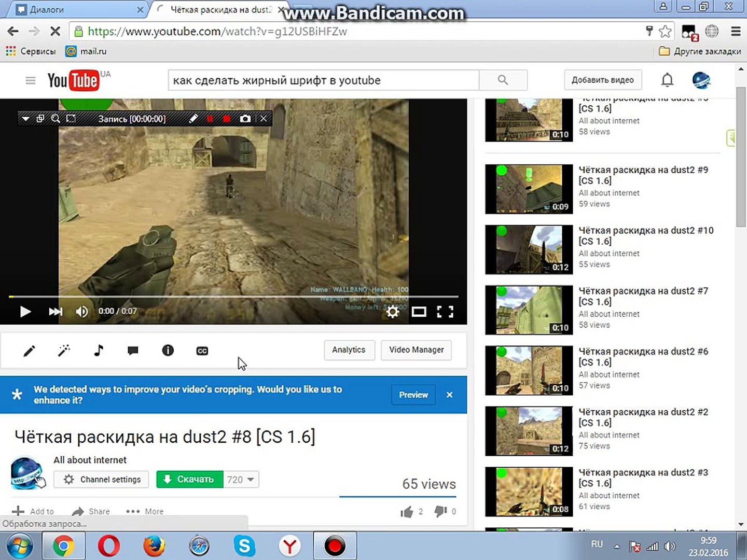747x560 pixels.
Task: Open the Cards info icon
Action: click(x=168, y=351)
